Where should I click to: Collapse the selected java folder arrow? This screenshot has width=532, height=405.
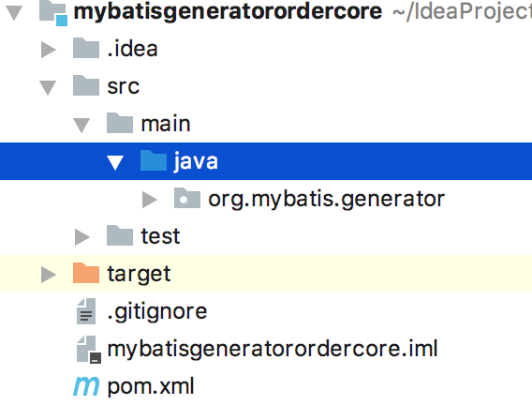tap(115, 162)
